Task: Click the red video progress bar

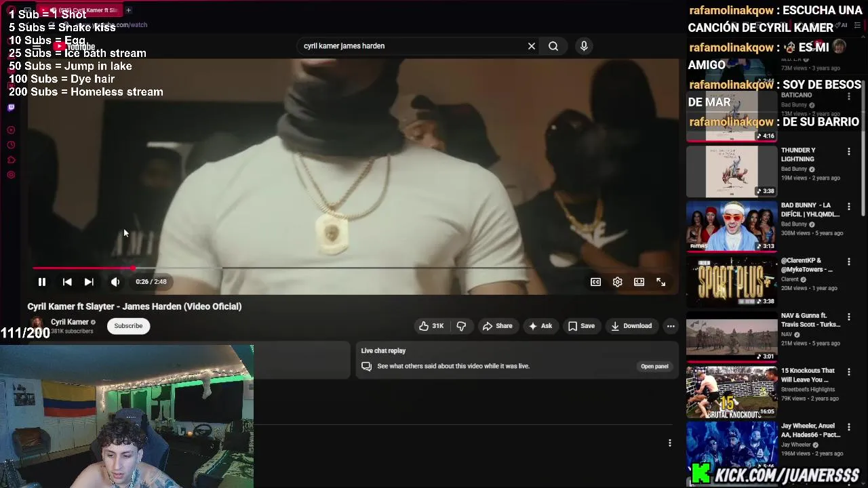Action: pyautogui.click(x=83, y=268)
